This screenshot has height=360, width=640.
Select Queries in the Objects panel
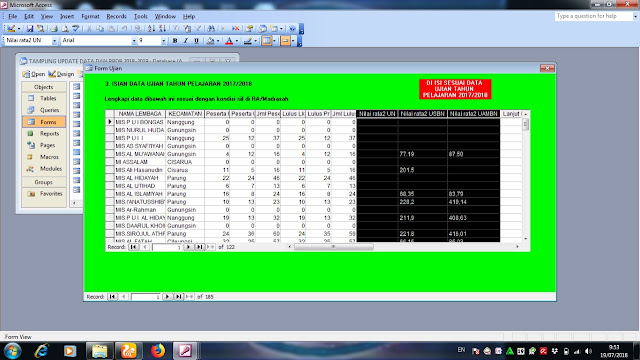coord(44,110)
